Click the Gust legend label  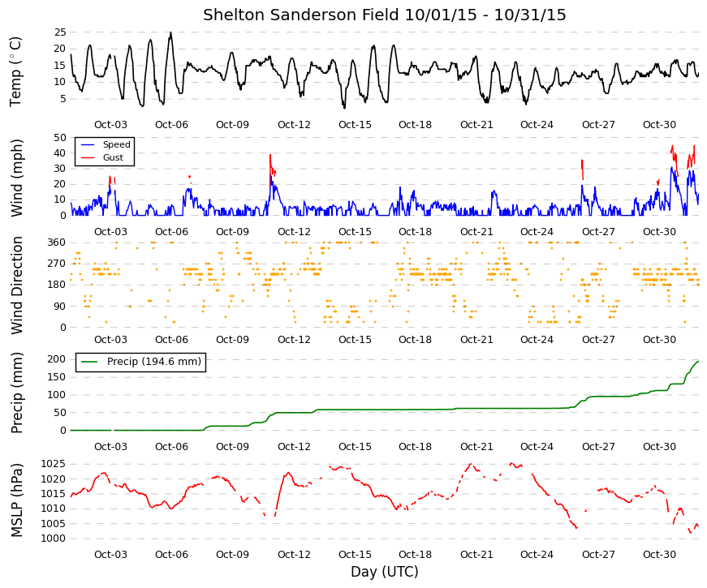pos(113,157)
